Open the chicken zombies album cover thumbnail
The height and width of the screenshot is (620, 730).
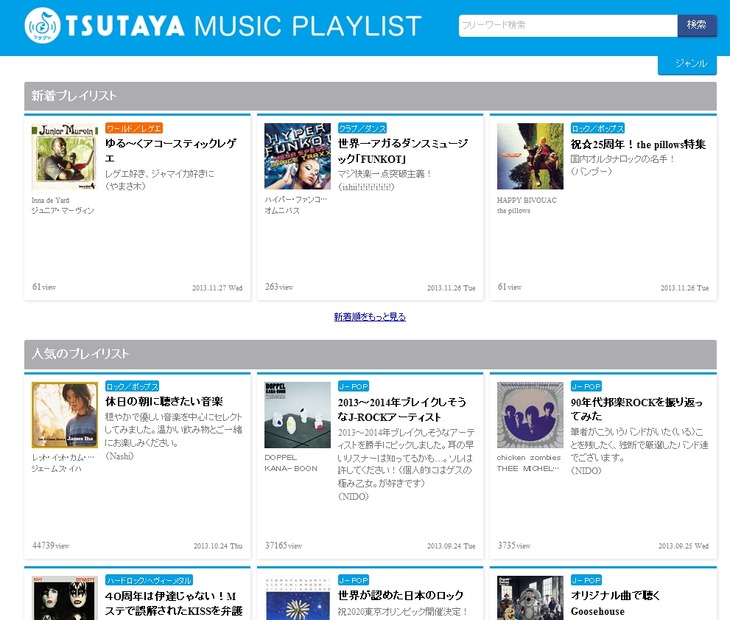point(530,415)
